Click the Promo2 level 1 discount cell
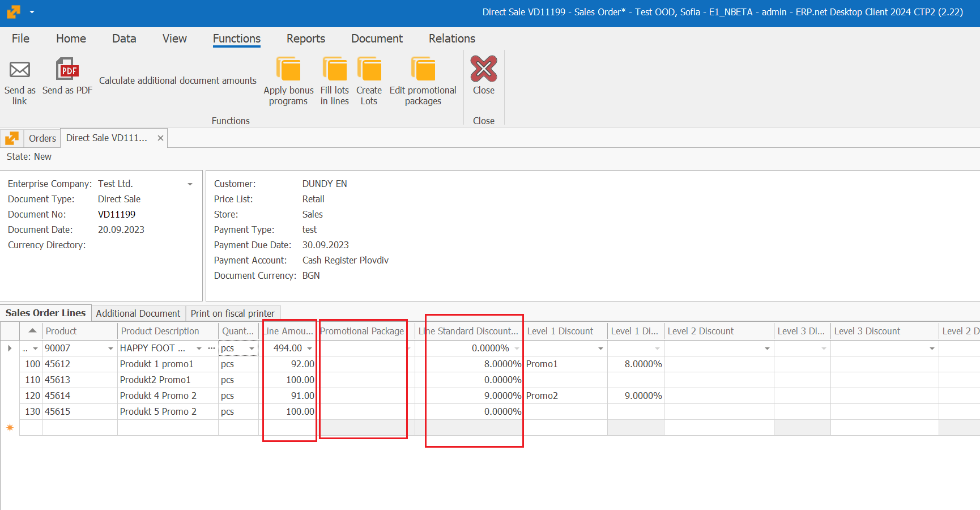 (x=565, y=396)
